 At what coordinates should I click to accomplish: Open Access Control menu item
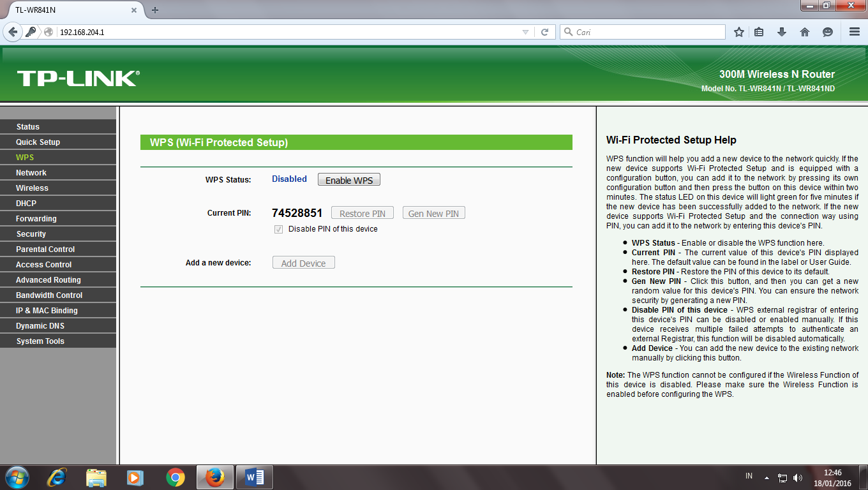click(58, 265)
